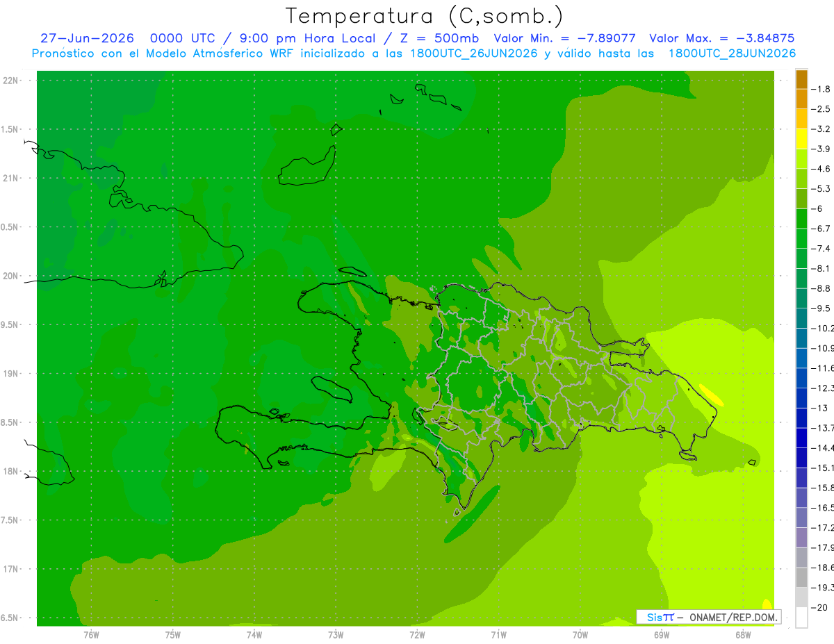834x644 pixels.
Task: Click the '-8.8' colorbar value
Action: (821, 288)
